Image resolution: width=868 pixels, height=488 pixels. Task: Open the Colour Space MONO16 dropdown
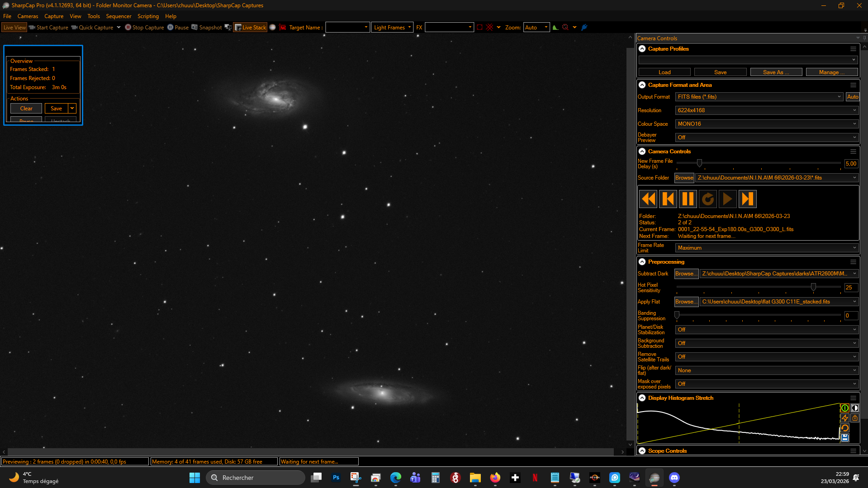point(767,124)
